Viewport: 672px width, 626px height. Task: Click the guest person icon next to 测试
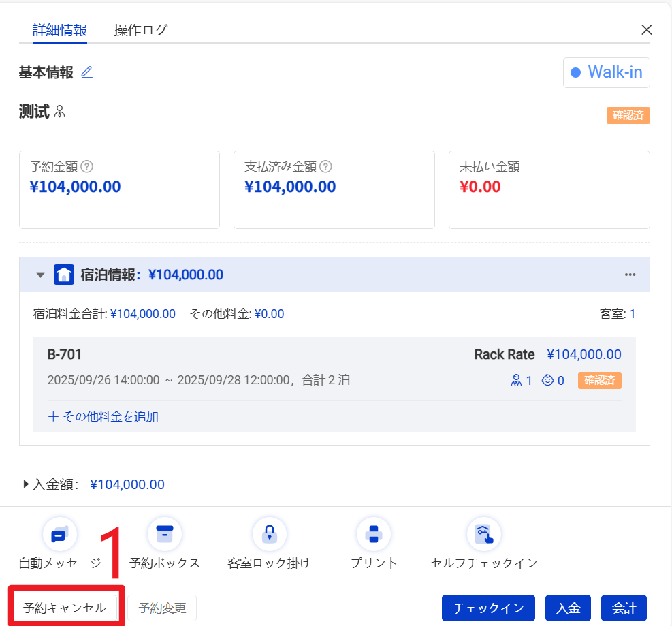point(60,112)
